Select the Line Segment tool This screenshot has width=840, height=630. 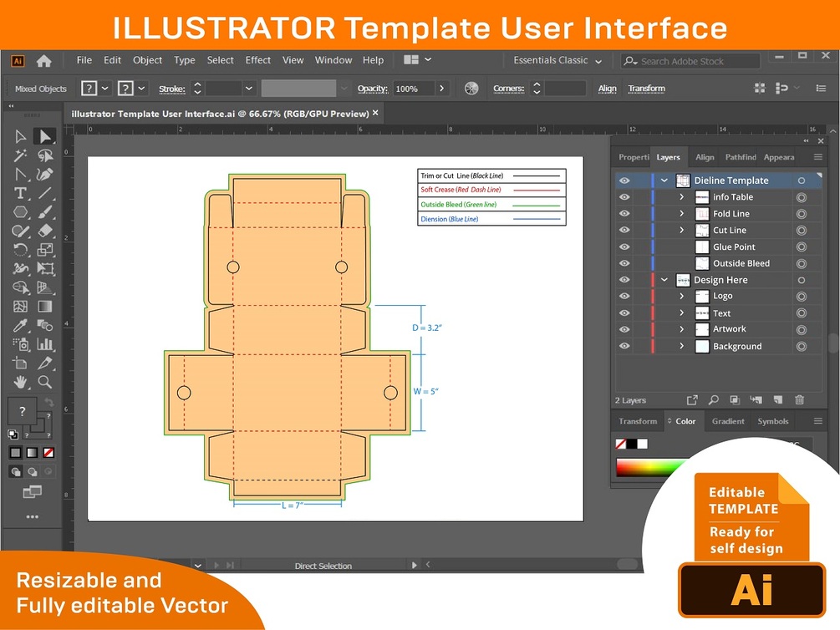45,193
